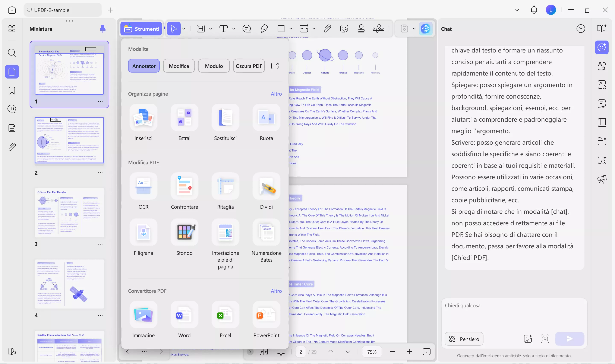Enable Oscura PDF mode

coord(249,66)
